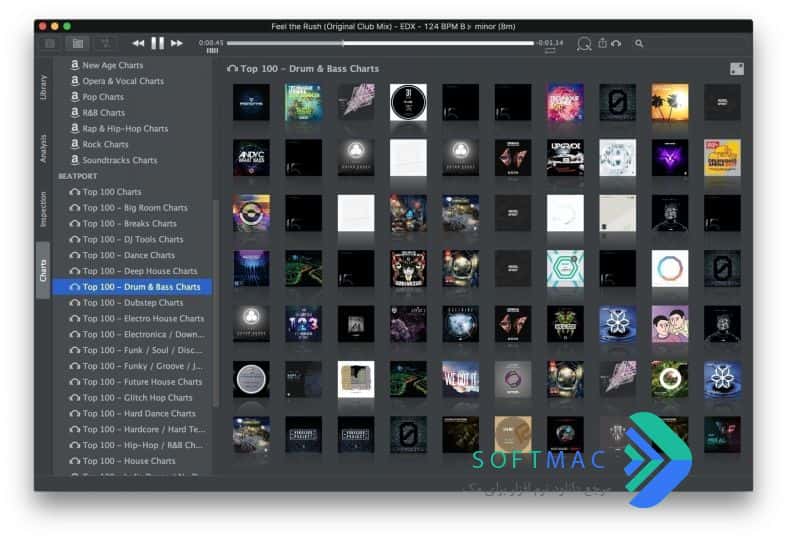Viewport: 787px width, 540px height.
Task: Skip back with the rewind button
Action: (x=138, y=44)
